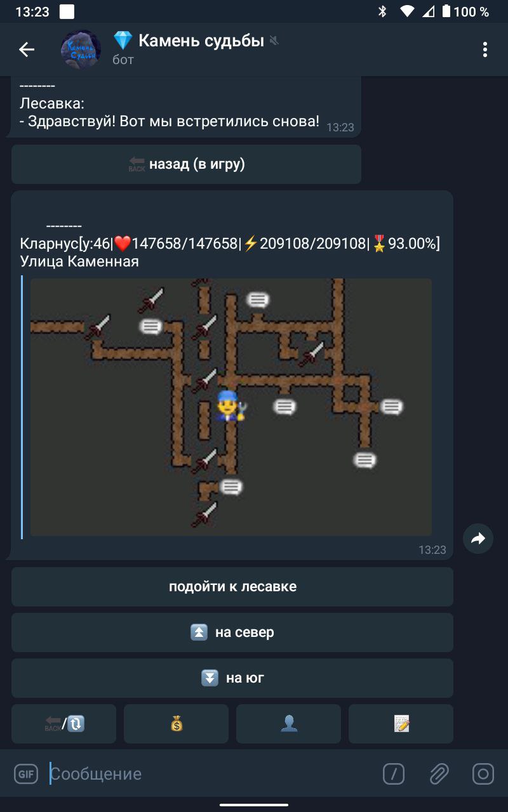This screenshot has width=508, height=812.
Task: Open the character profile silhouette button
Action: click(288, 723)
